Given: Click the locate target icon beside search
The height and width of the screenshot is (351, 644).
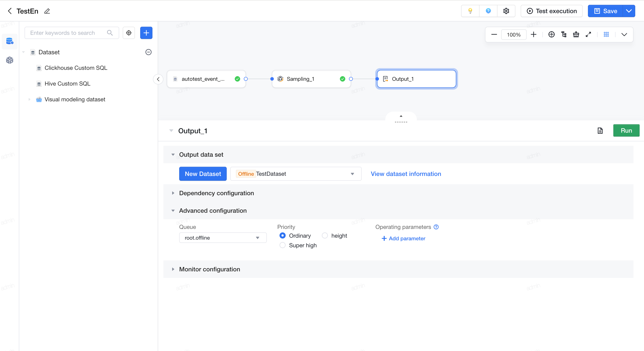Looking at the screenshot, I should click(129, 33).
